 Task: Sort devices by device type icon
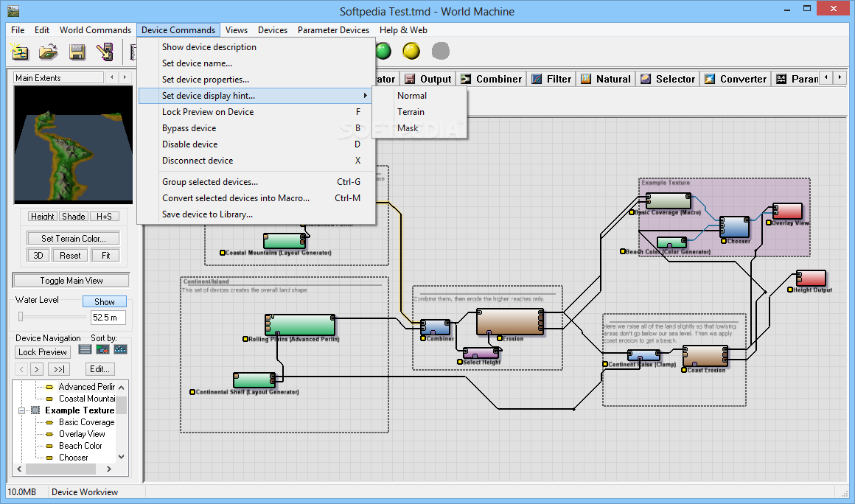click(102, 349)
